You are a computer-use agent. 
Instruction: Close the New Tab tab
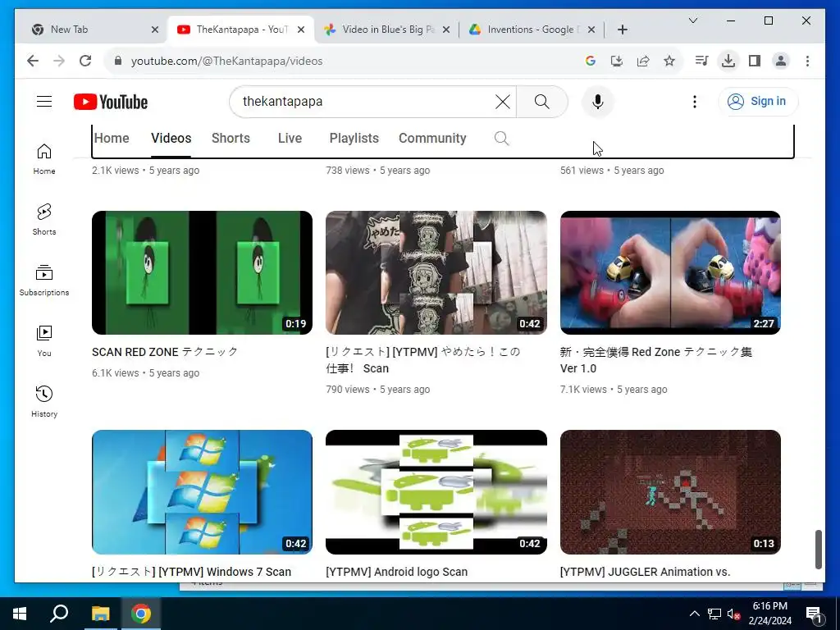point(155,30)
